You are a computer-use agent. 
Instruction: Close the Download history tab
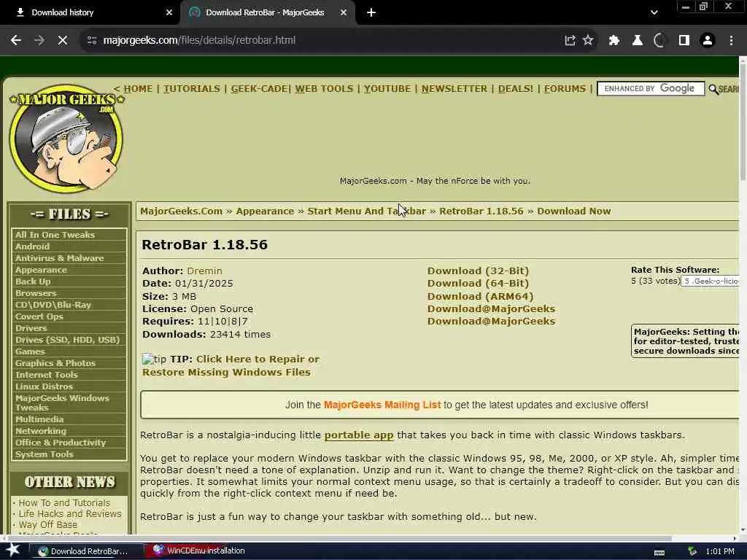pos(169,13)
